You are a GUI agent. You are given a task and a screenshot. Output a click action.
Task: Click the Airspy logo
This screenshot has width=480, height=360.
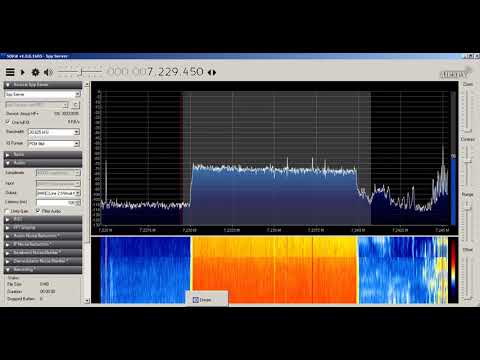(455, 73)
